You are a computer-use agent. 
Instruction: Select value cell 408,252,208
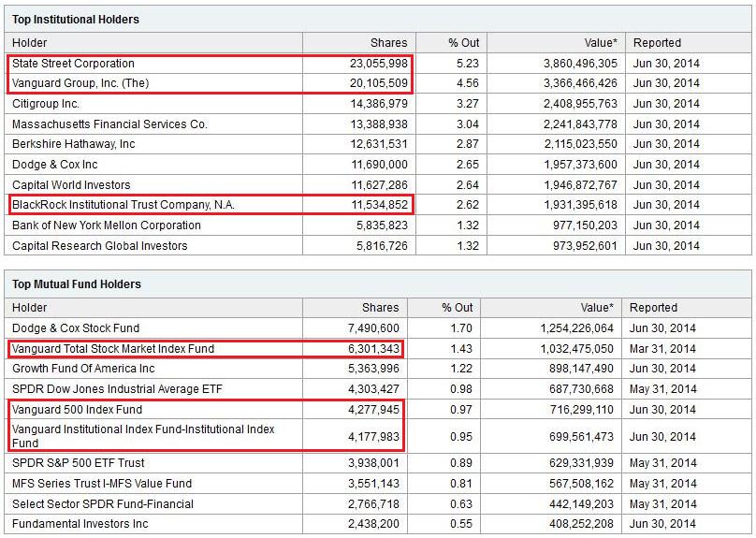pyautogui.click(x=581, y=524)
